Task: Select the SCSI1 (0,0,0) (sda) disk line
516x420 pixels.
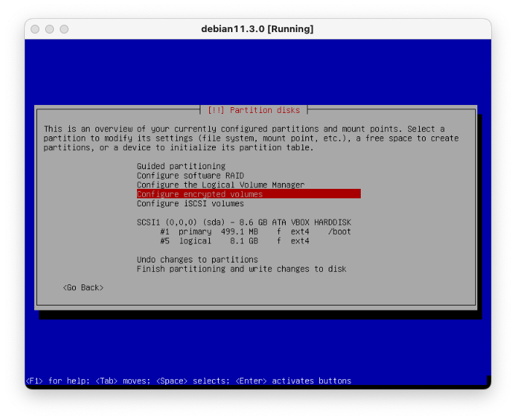Action: (243, 222)
